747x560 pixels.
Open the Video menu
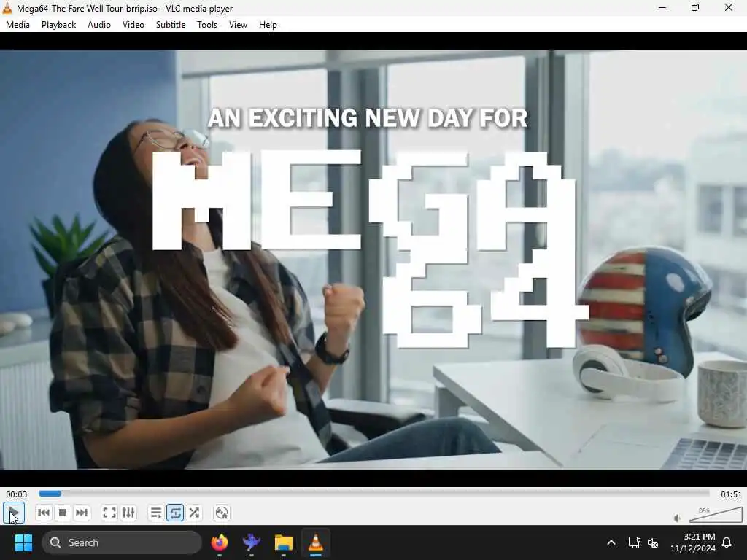pyautogui.click(x=133, y=25)
